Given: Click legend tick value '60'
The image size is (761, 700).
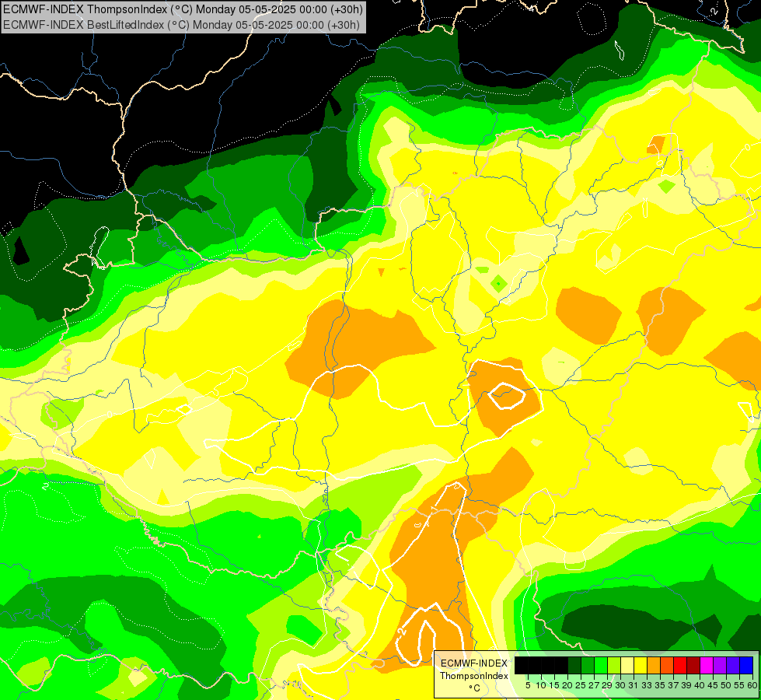Looking at the screenshot, I should coord(752,685).
